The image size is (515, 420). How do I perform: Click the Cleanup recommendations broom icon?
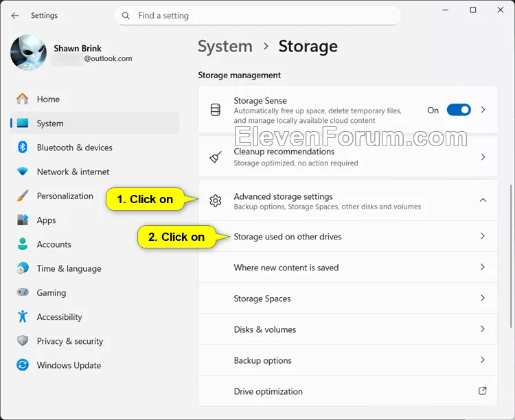pos(216,157)
